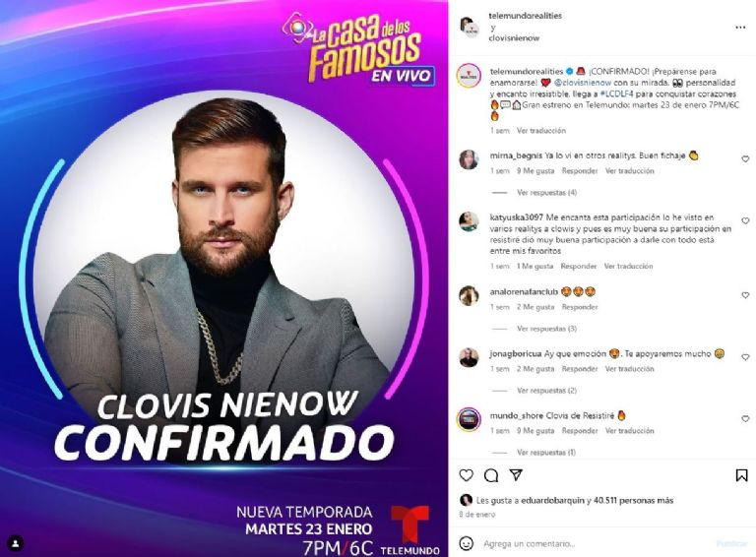Open comments via the speech bubble icon
The image size is (756, 557).
click(x=491, y=475)
